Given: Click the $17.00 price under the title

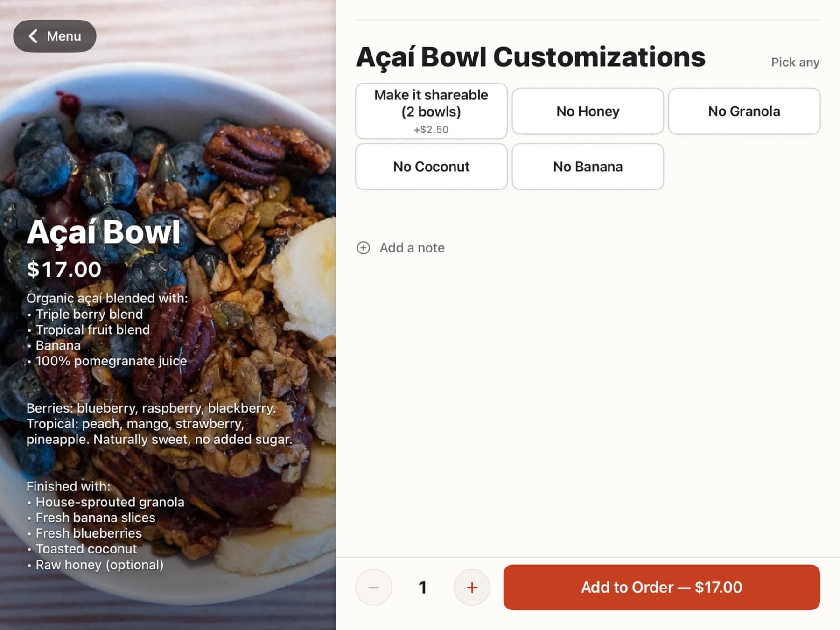Looking at the screenshot, I should point(64,269).
